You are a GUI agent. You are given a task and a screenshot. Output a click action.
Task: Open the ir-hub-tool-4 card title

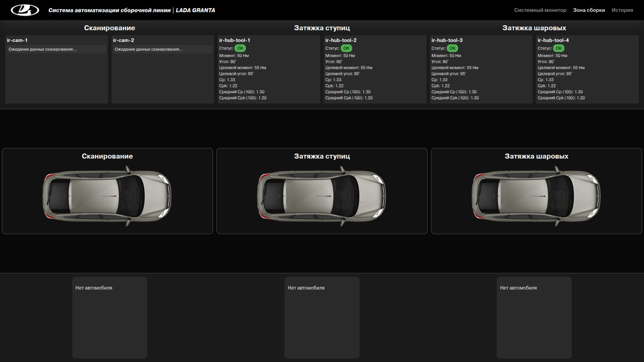[553, 40]
